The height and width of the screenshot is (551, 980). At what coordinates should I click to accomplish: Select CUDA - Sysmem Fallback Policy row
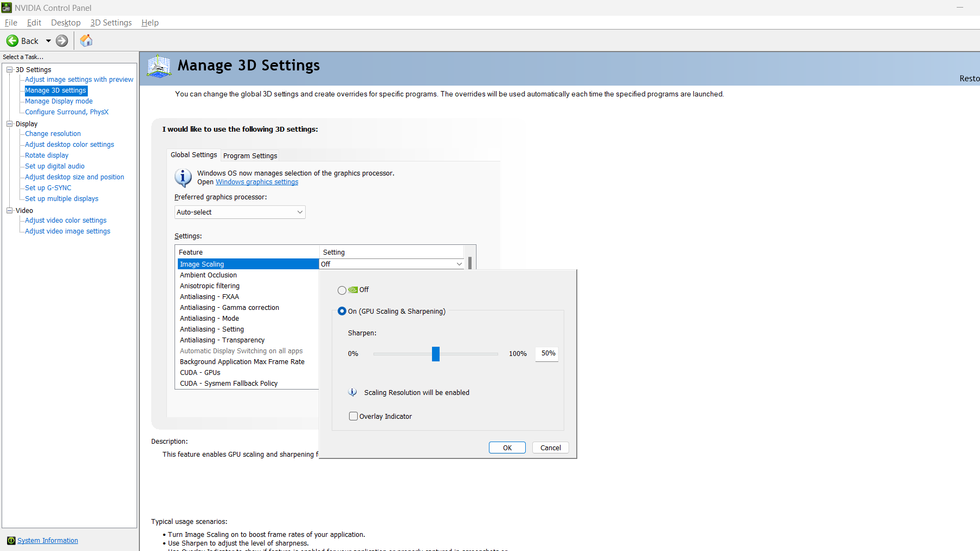(248, 384)
